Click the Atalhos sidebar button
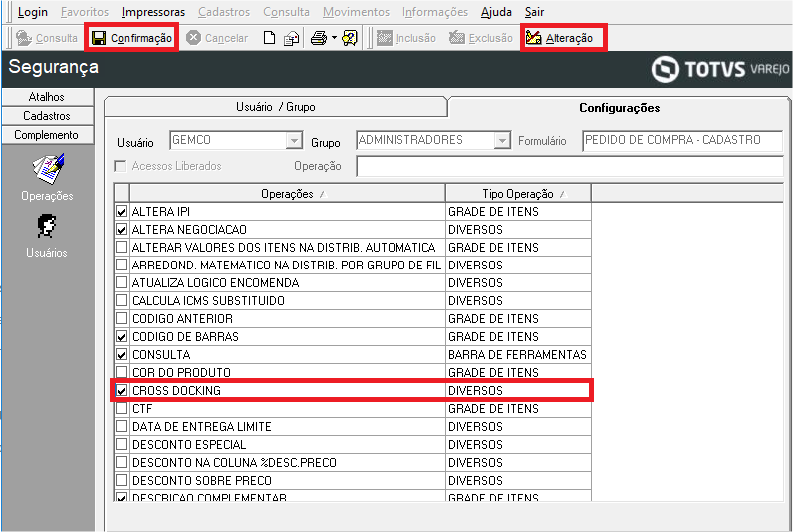The height and width of the screenshot is (532, 793). [47, 97]
